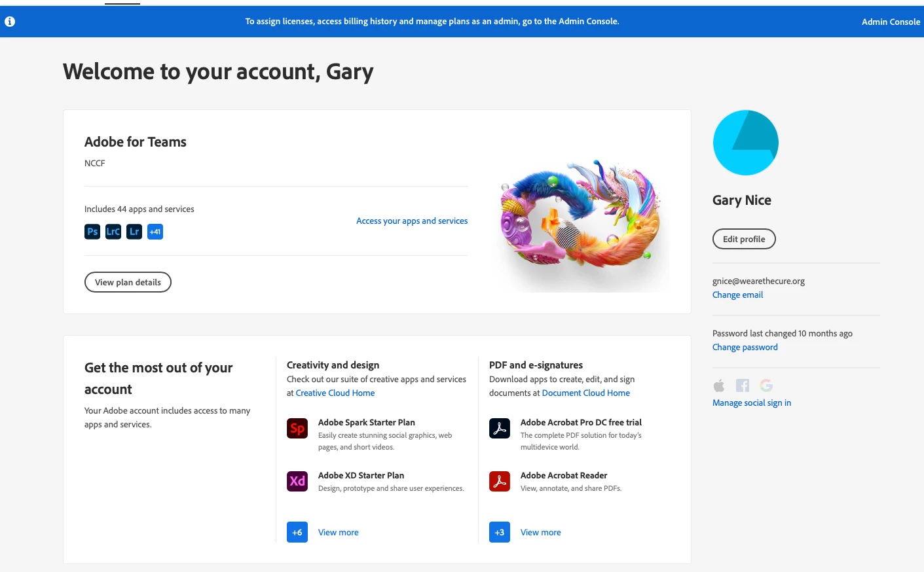This screenshot has width=924, height=572.
Task: Open Manage social sign in link
Action: (x=752, y=403)
